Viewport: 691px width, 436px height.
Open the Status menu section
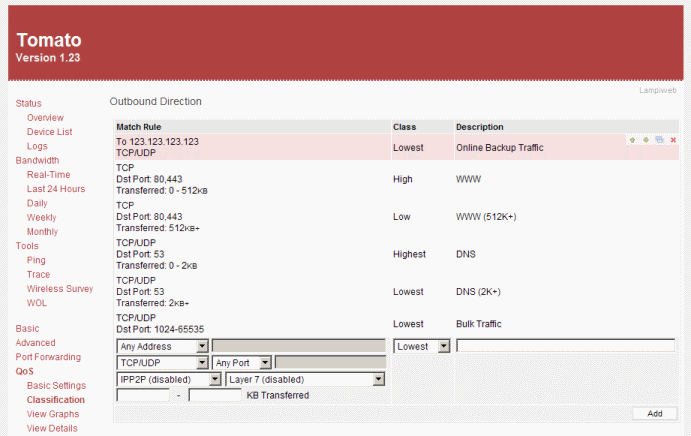29,104
